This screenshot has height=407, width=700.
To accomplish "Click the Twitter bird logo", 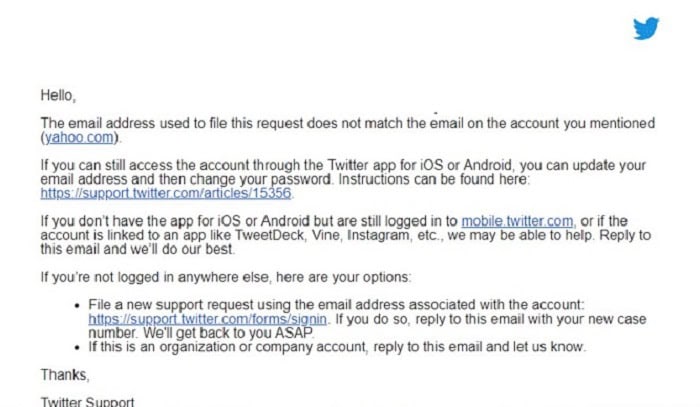I will (646, 28).
